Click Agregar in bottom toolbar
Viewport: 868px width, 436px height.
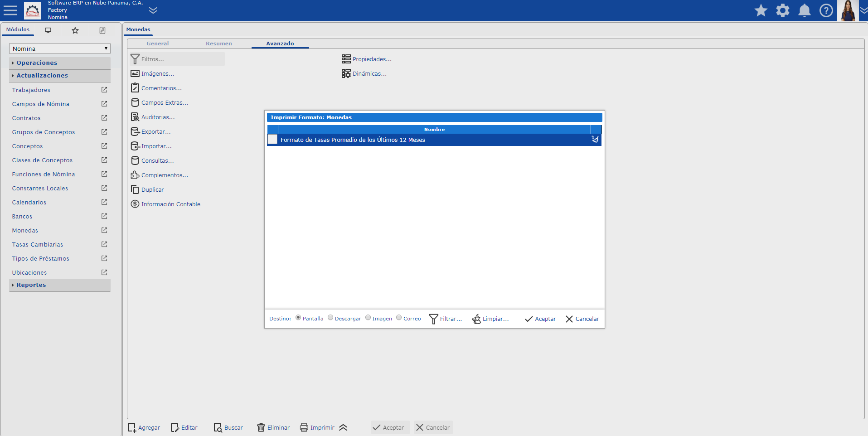coord(144,428)
